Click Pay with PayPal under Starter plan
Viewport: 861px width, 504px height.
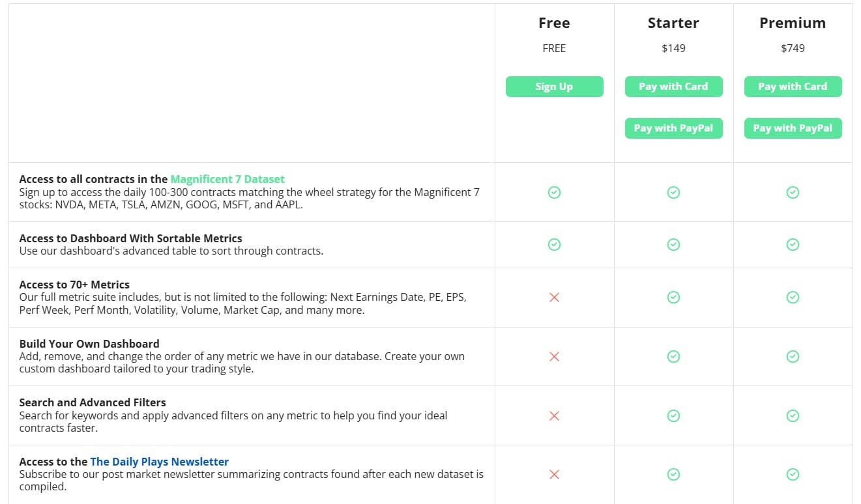point(673,128)
